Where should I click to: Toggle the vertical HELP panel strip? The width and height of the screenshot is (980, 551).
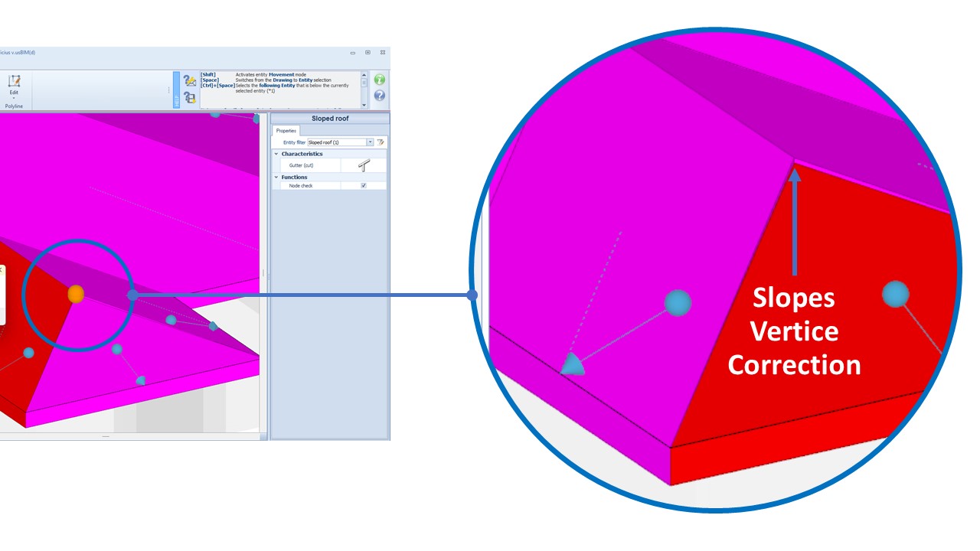pos(177,90)
